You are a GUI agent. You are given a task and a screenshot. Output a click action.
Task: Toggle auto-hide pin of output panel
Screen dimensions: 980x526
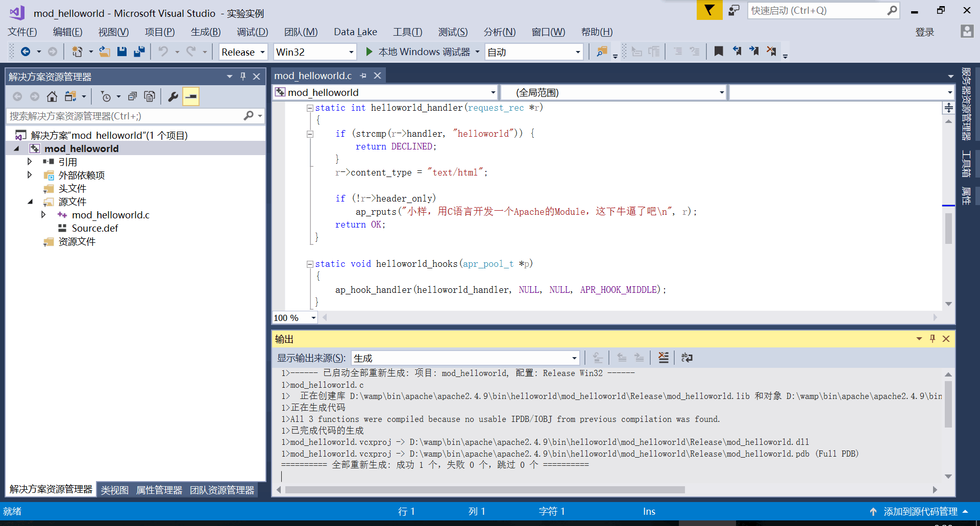[933, 339]
